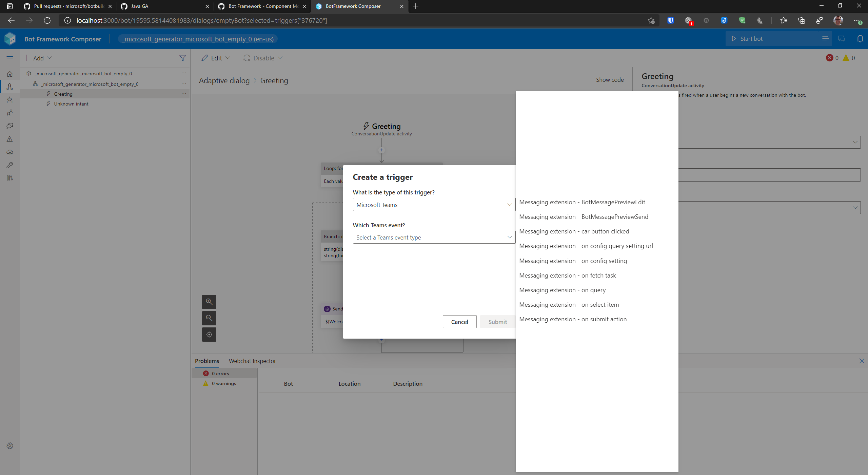Open the Package Manager library icon
The image size is (868, 475).
click(x=9, y=178)
